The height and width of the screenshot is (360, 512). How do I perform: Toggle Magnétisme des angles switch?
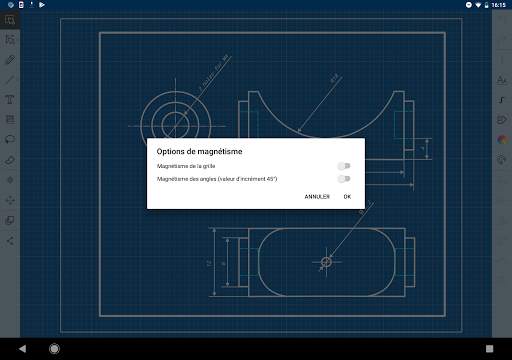pyautogui.click(x=344, y=179)
